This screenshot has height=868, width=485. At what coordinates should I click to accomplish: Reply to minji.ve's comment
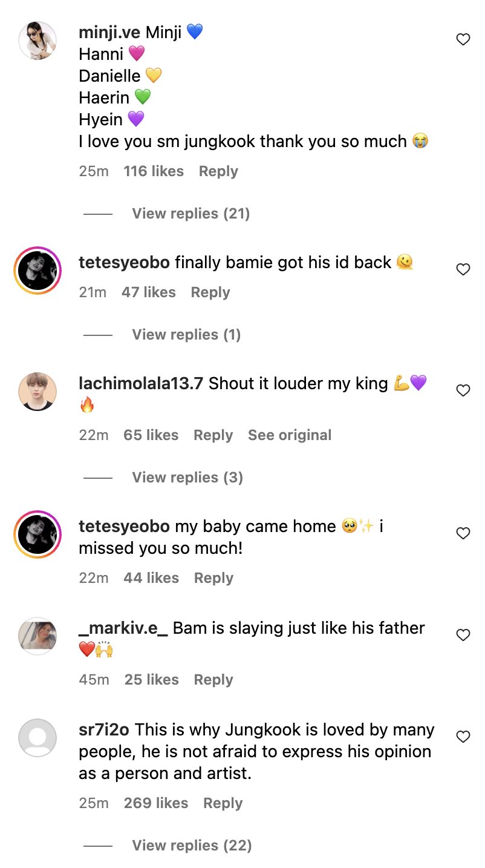[218, 171]
